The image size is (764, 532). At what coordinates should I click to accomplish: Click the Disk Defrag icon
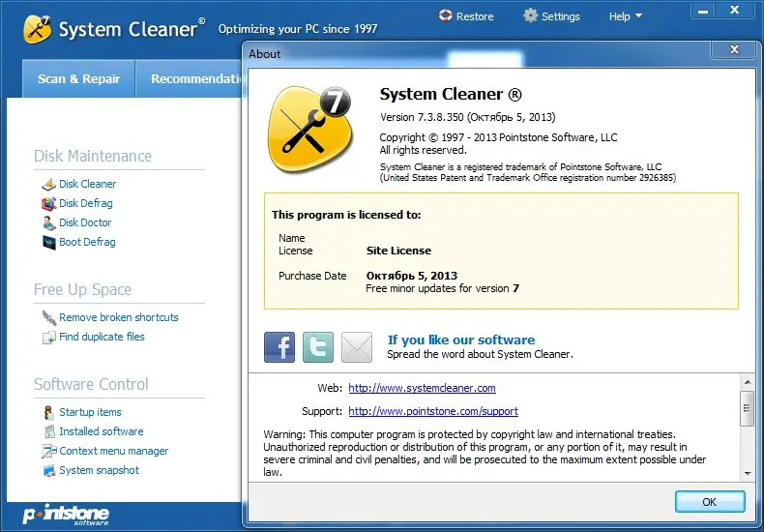[48, 204]
